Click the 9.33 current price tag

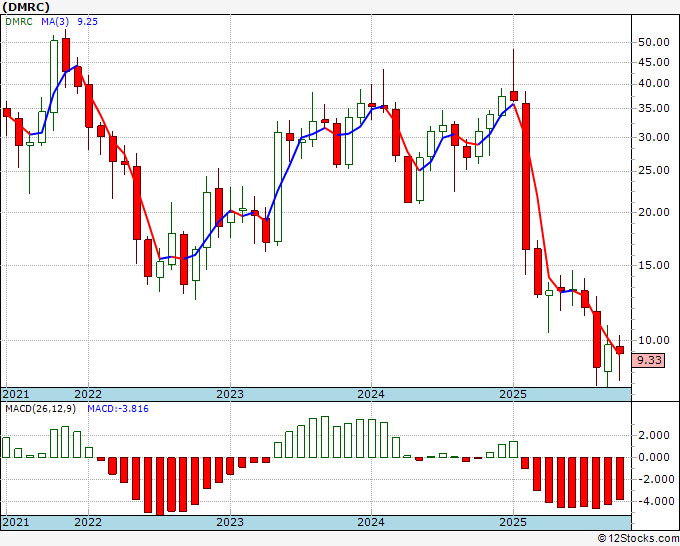tap(648, 360)
